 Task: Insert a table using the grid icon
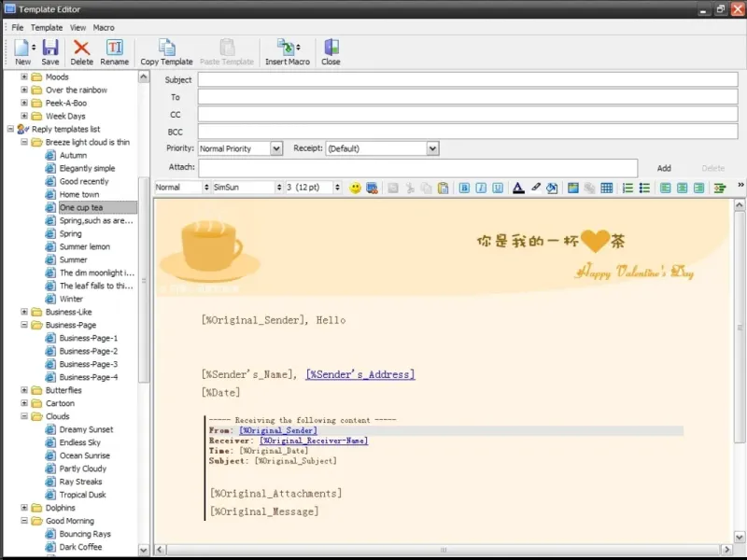[x=607, y=188]
